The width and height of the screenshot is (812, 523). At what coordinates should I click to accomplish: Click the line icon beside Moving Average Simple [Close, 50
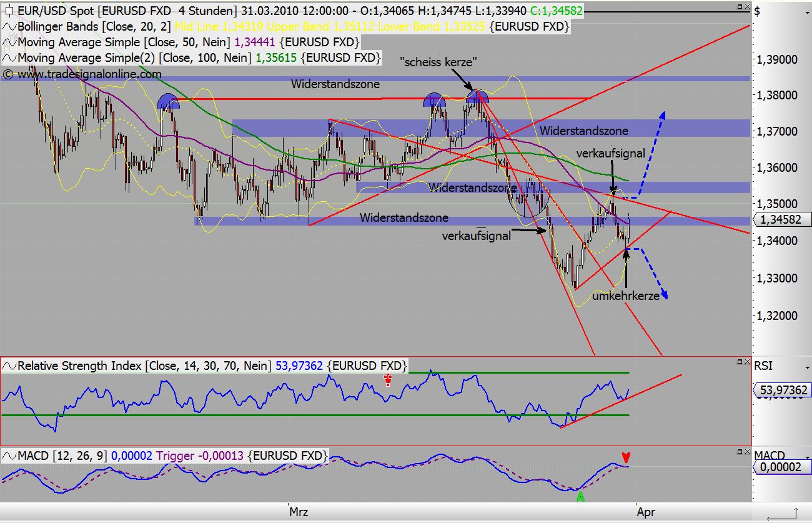click(9, 42)
